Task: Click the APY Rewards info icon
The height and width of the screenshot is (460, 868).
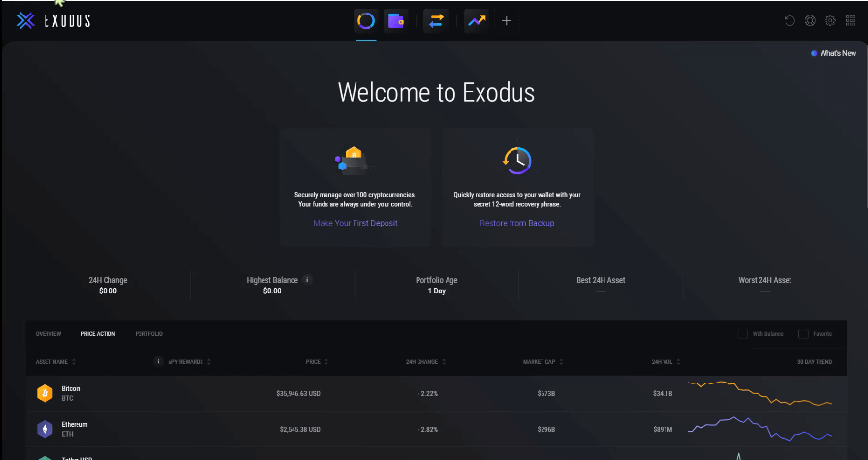Action: coord(158,361)
